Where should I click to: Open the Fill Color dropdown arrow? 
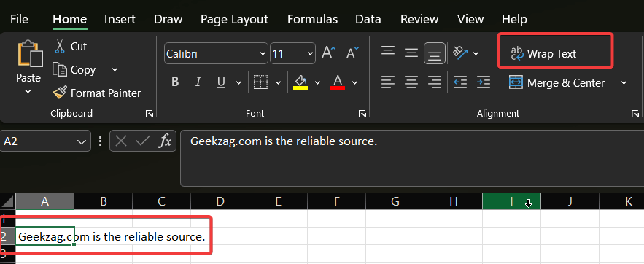[317, 82]
